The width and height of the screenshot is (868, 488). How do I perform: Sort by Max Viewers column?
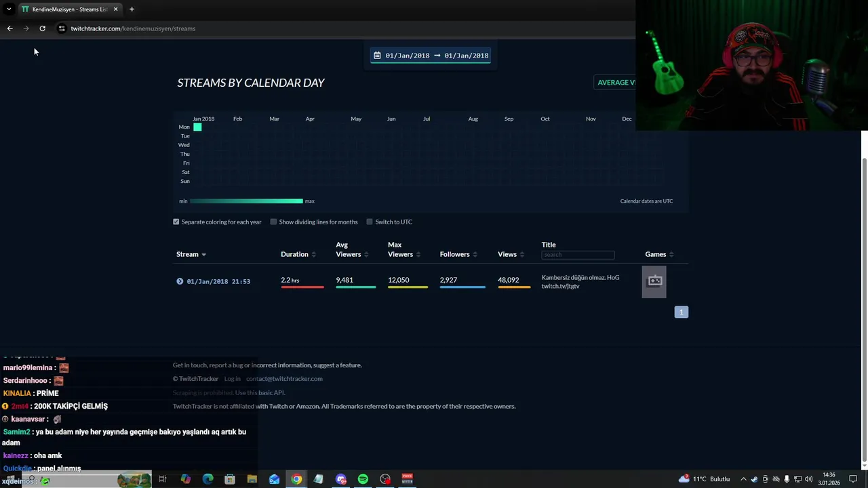click(x=404, y=249)
